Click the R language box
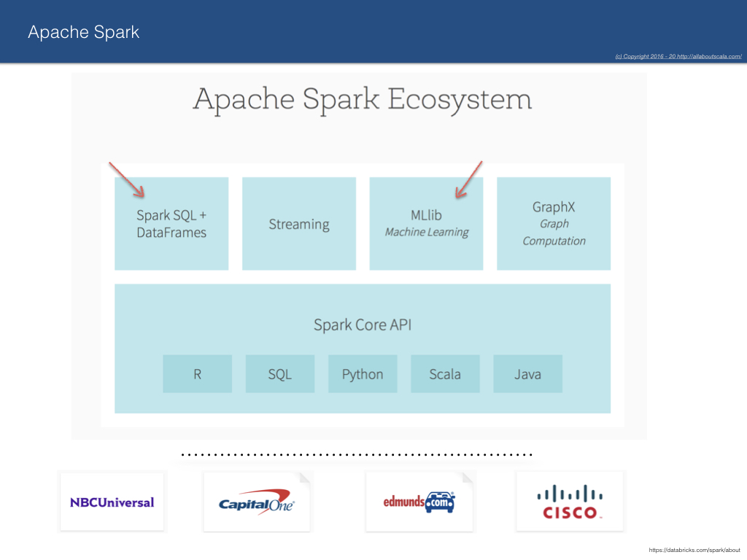The height and width of the screenshot is (560, 747). (197, 374)
